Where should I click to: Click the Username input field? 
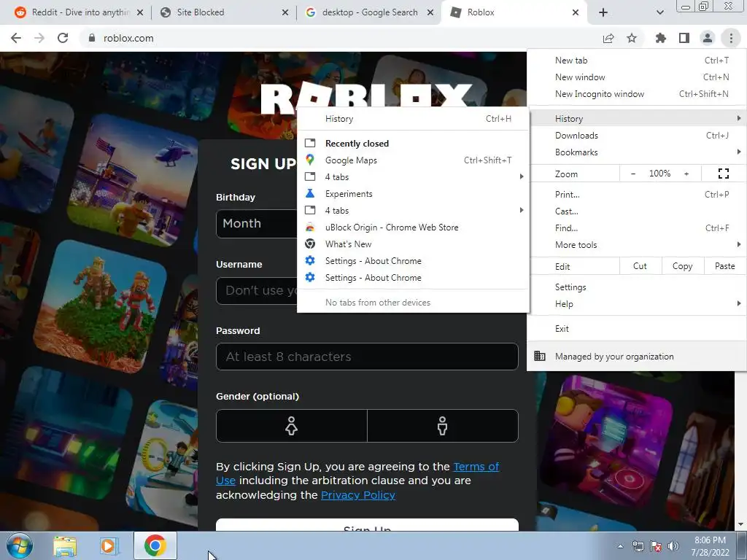pos(258,290)
